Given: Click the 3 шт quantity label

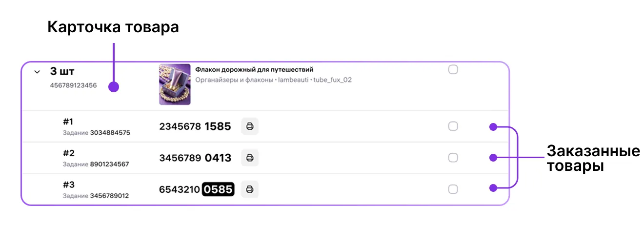Looking at the screenshot, I should click(62, 71).
